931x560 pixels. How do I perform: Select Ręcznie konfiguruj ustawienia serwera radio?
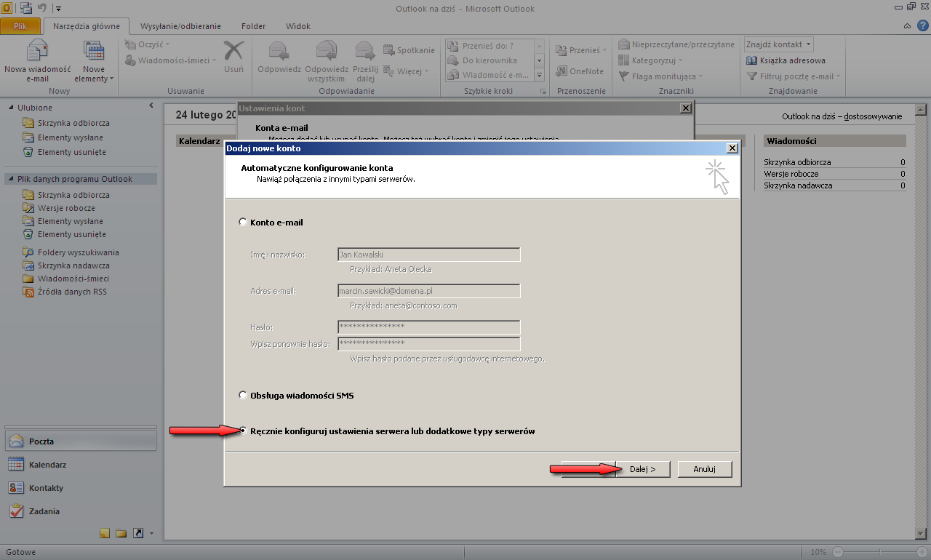coord(243,431)
